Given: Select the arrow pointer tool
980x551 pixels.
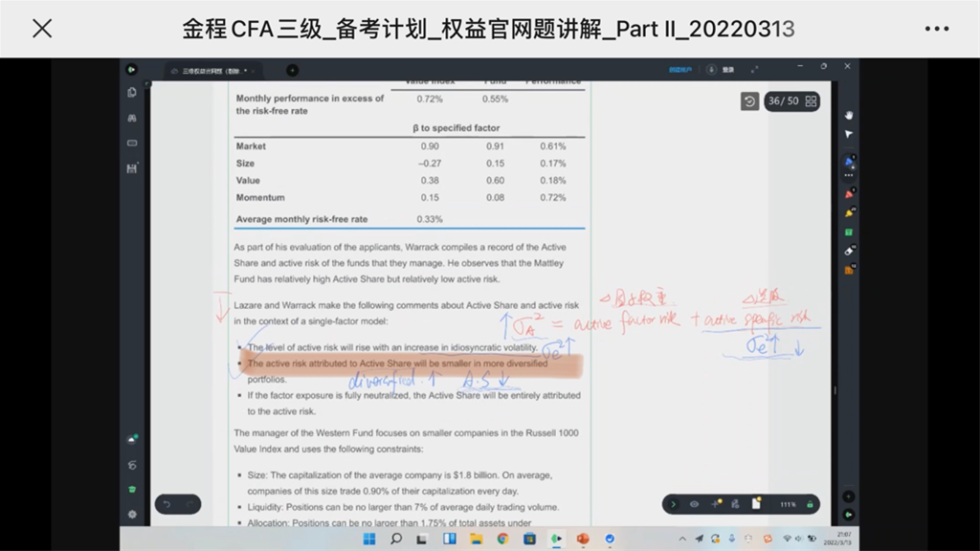Looking at the screenshot, I should (x=848, y=134).
